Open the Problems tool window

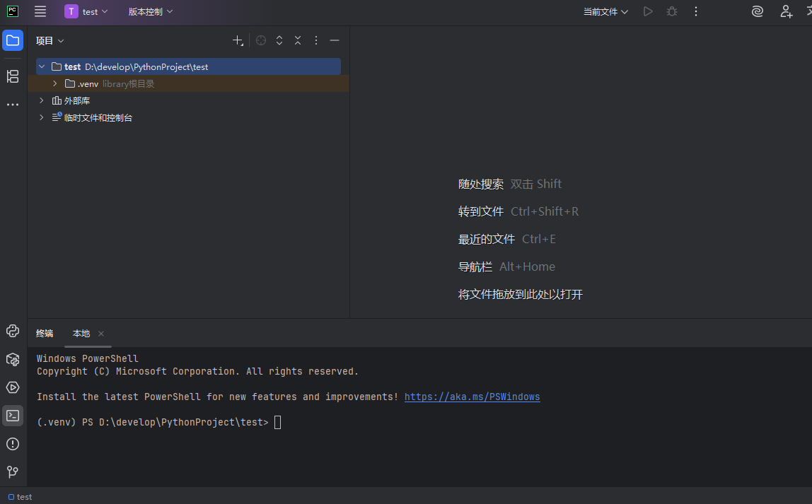[13, 444]
